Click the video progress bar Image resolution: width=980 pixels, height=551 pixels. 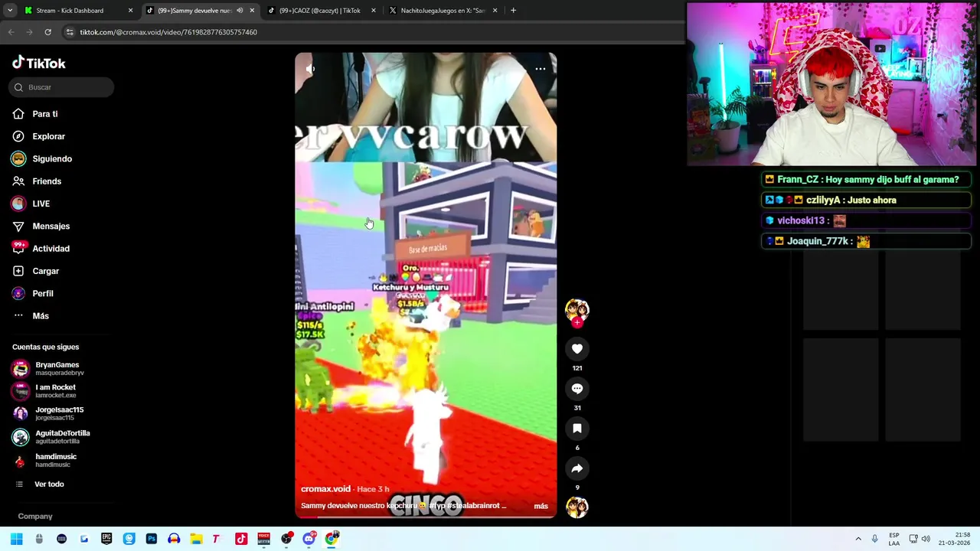tap(426, 518)
